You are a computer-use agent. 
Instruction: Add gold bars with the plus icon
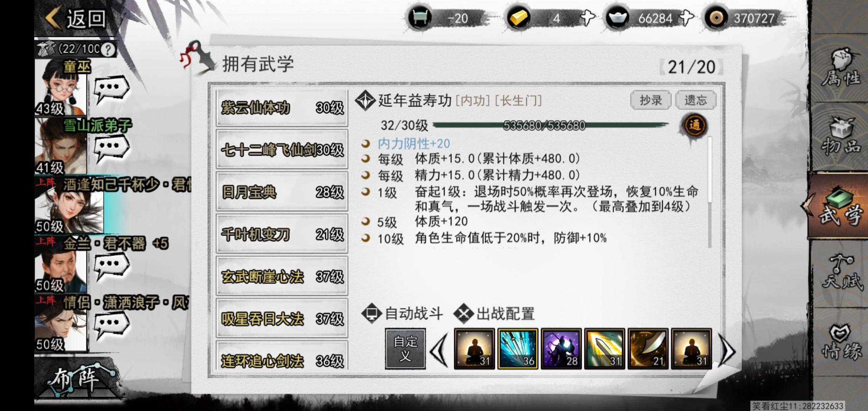(x=587, y=18)
